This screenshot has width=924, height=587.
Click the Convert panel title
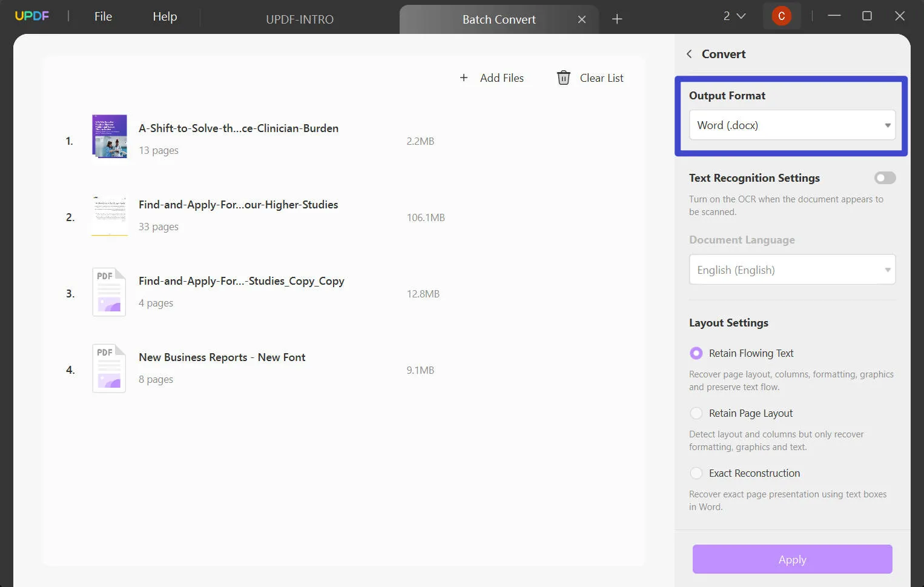coord(724,54)
